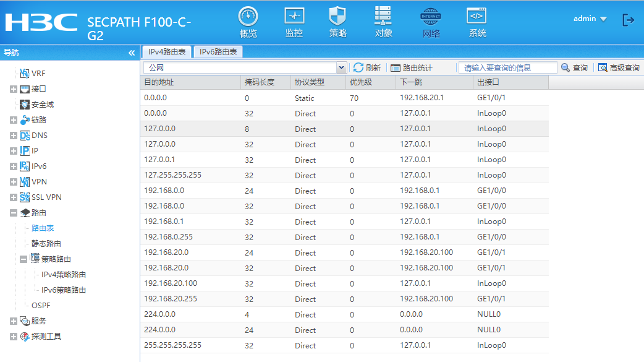
Task: Open the 策略 policy shield icon
Action: tap(337, 17)
